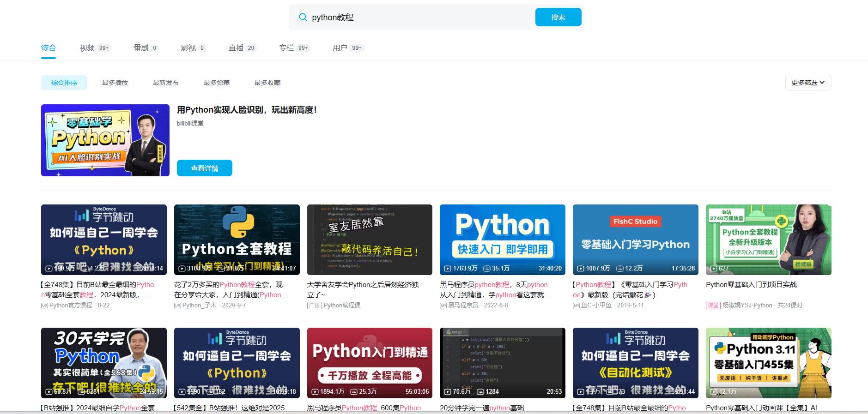Image resolution: width=868 pixels, height=414 pixels.
Task: Open the 视频 tab
Action: click(95, 48)
